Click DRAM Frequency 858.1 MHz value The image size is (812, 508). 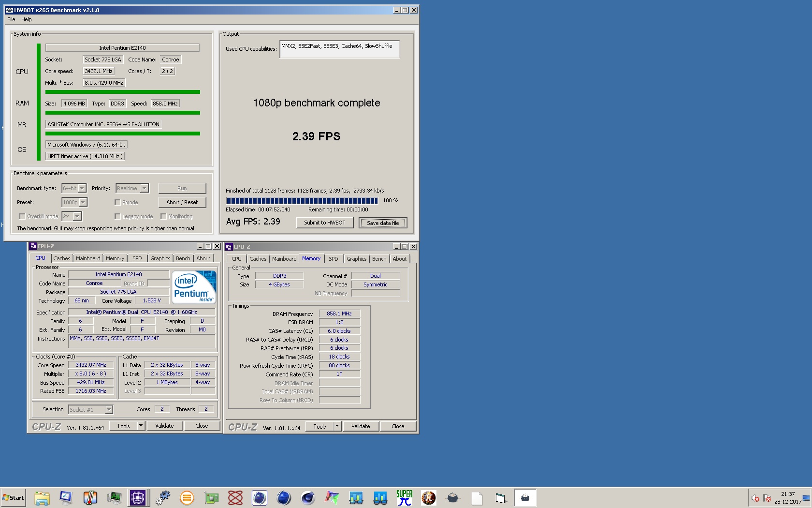point(339,314)
